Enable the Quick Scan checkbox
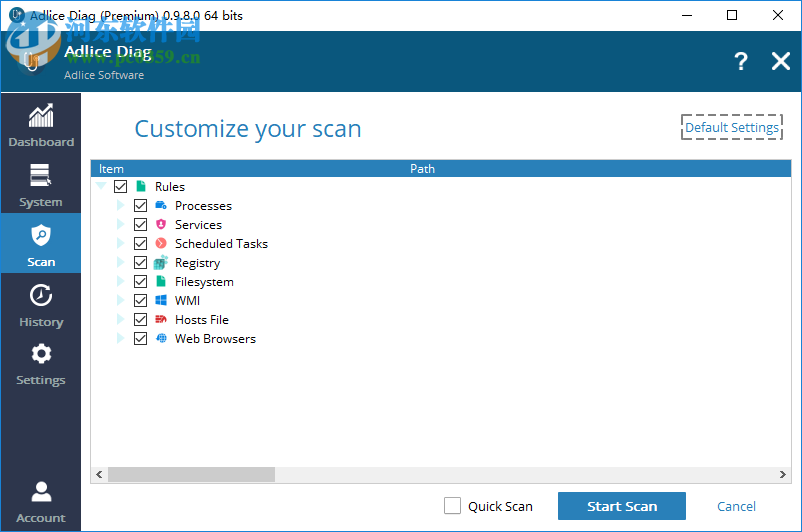Image resolution: width=802 pixels, height=532 pixels. [x=452, y=505]
